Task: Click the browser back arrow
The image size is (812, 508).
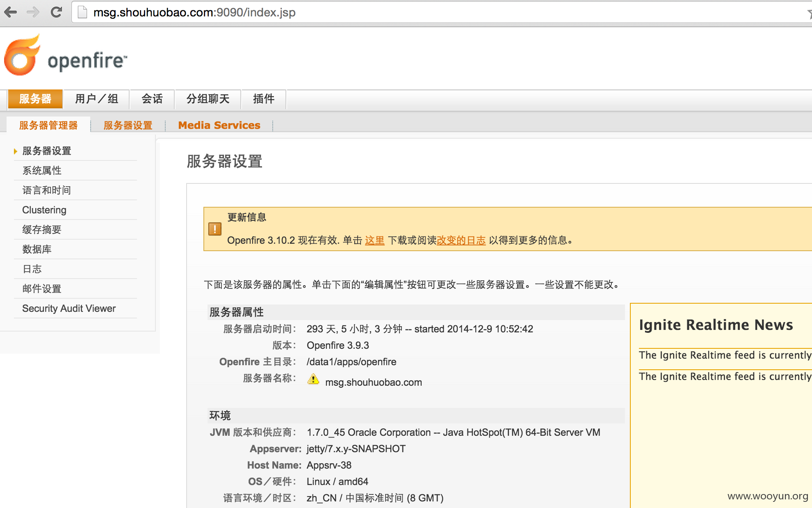Action: tap(11, 12)
